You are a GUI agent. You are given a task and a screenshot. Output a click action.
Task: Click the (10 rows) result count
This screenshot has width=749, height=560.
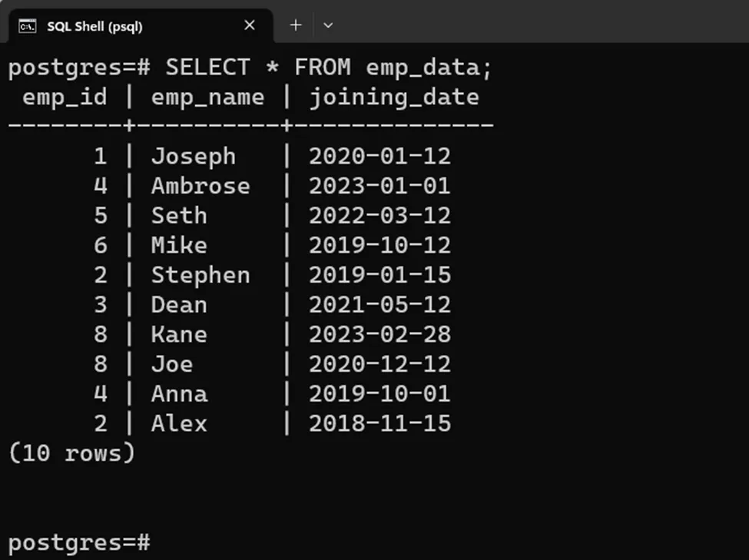tap(71, 453)
